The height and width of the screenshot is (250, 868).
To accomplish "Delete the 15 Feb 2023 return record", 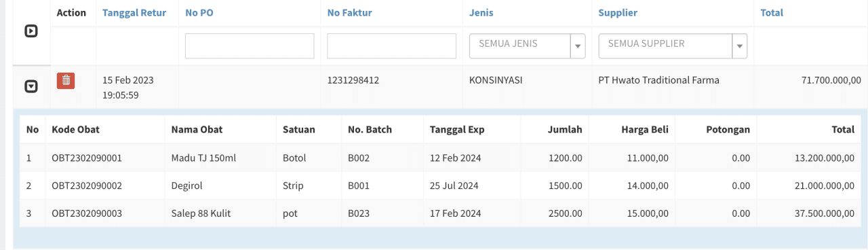I will coord(66,80).
